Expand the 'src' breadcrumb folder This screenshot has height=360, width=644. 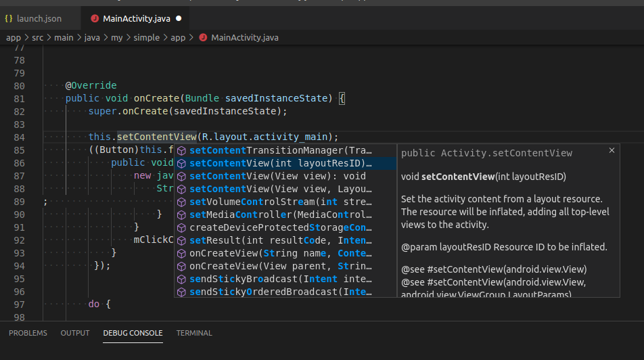point(37,38)
